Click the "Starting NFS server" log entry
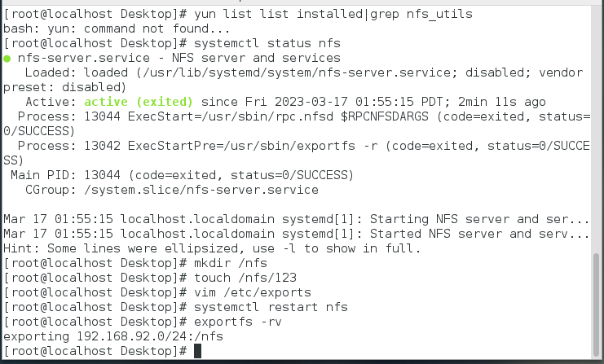This screenshot has height=364, width=604. pyautogui.click(x=295, y=219)
